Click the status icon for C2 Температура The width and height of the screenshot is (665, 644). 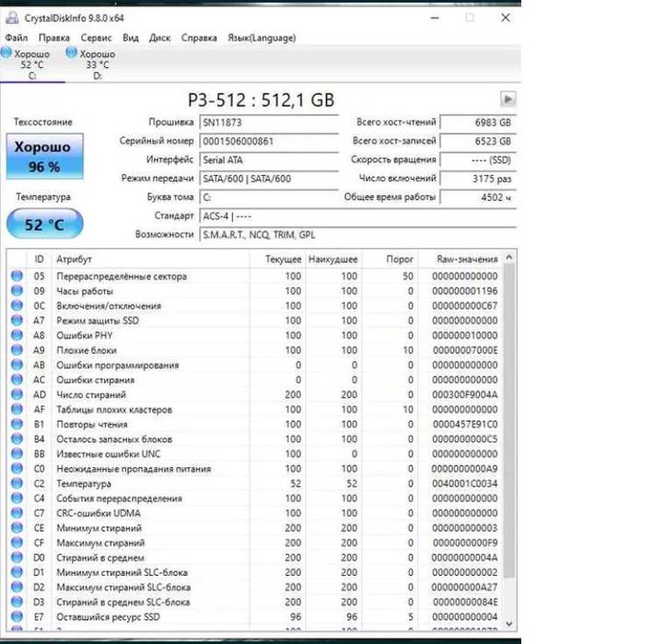[x=17, y=483]
